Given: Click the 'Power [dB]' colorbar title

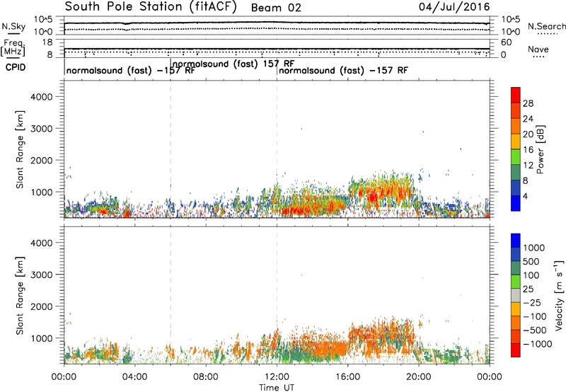Looking at the screenshot, I should tap(541, 149).
